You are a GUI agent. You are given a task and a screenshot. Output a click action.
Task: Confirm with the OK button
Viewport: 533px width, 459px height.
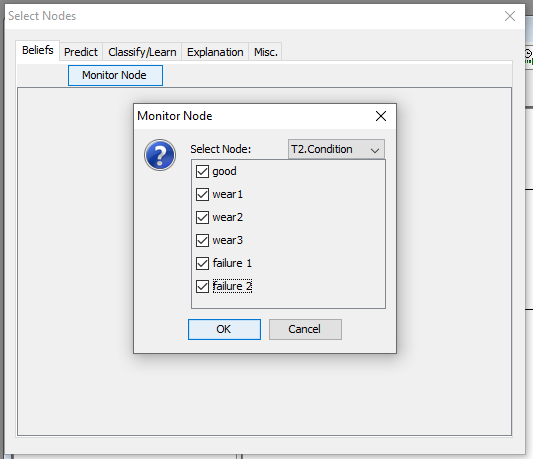click(x=224, y=329)
